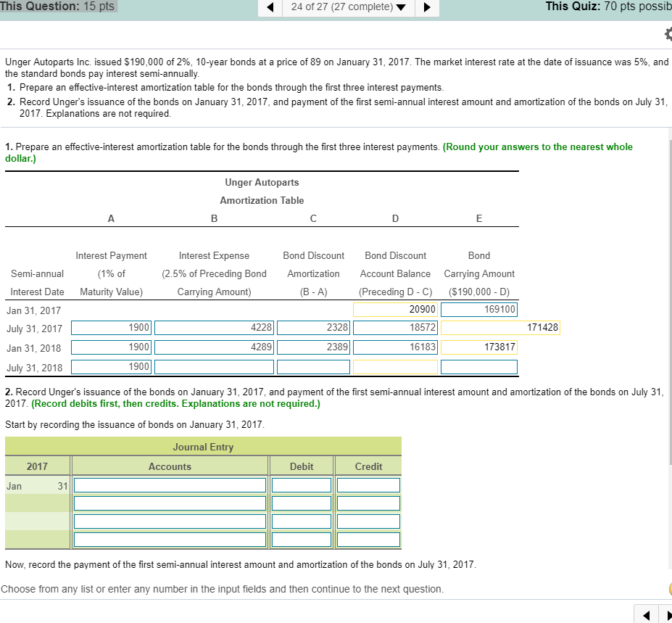Viewport: 672px width, 623px height.
Task: Click last Accounts field in journal entry
Action: click(170, 540)
